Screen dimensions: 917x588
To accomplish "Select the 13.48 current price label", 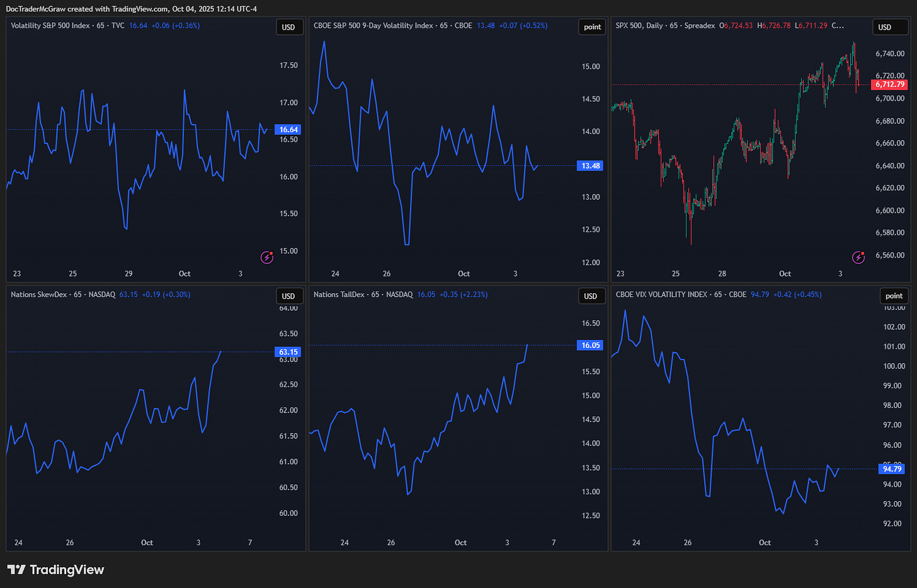I will pos(590,166).
